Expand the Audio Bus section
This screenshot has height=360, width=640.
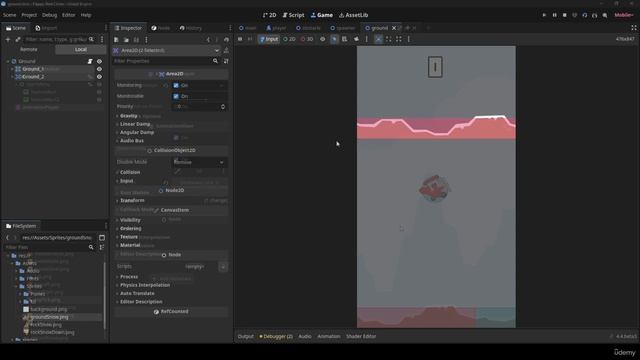point(131,140)
